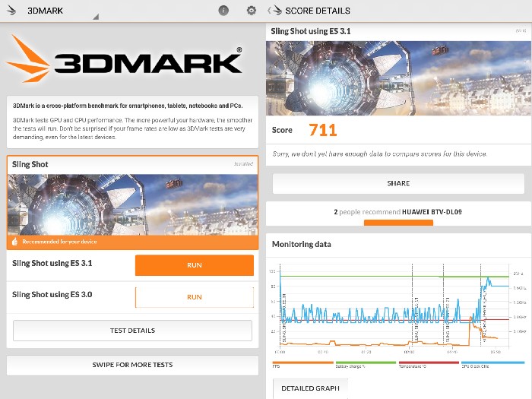Tap SWIPE FOR MORE TESTS
The width and height of the screenshot is (532, 399).
click(132, 365)
